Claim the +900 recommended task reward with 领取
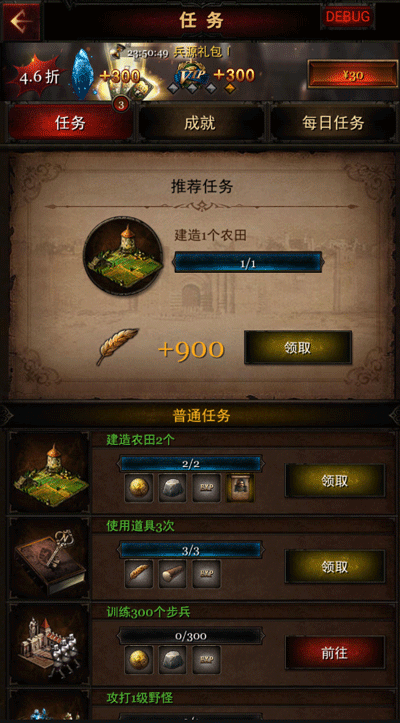The image size is (400, 723). pyautogui.click(x=298, y=348)
